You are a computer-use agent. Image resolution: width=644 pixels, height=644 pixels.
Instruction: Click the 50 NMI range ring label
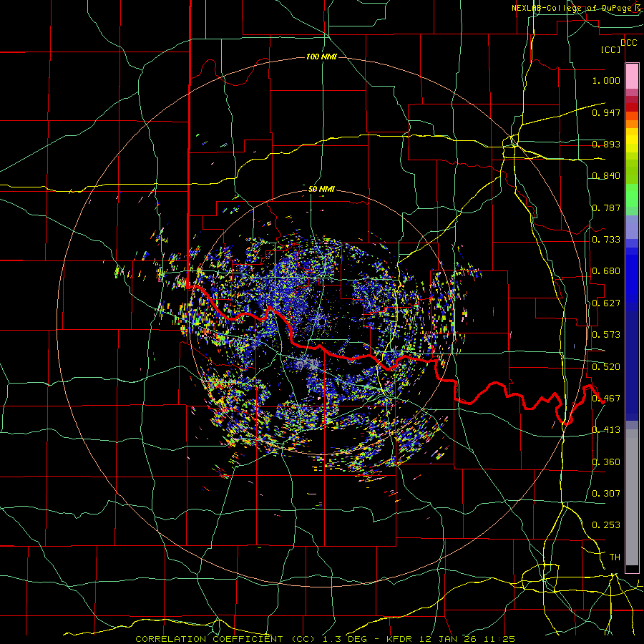(321, 189)
